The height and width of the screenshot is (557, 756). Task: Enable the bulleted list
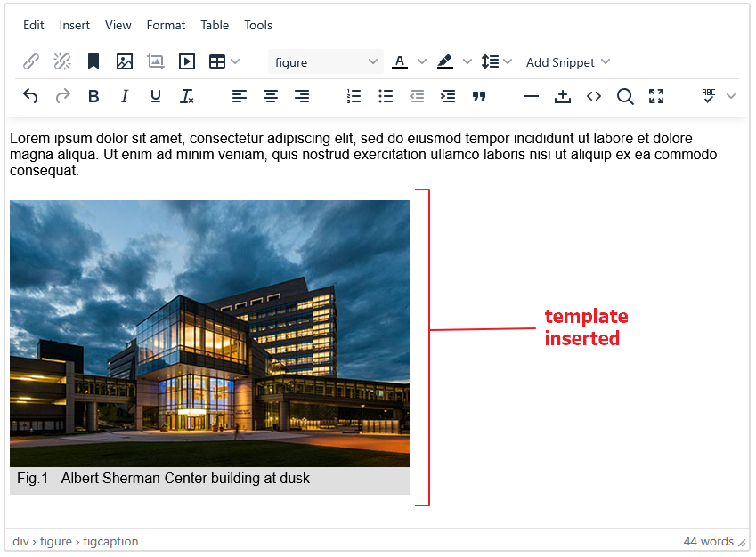(386, 96)
